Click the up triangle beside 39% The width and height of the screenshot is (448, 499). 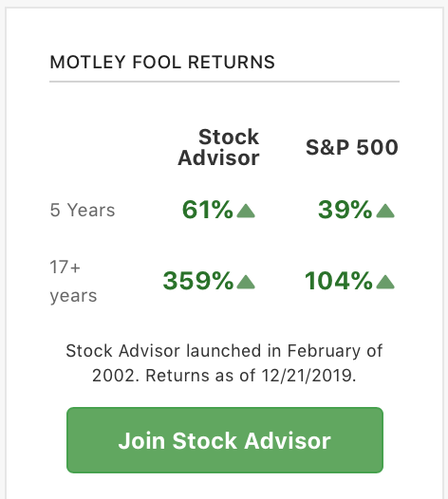[x=385, y=211]
